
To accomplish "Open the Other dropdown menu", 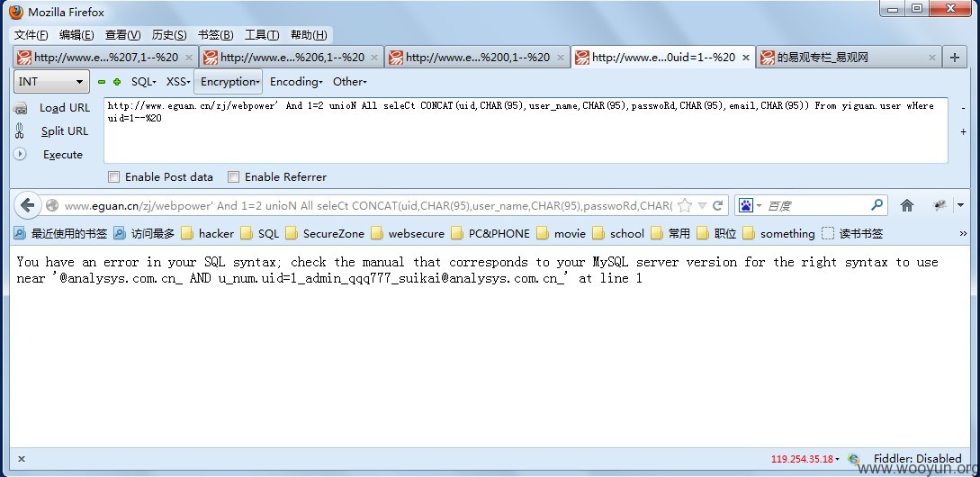I will pos(349,82).
